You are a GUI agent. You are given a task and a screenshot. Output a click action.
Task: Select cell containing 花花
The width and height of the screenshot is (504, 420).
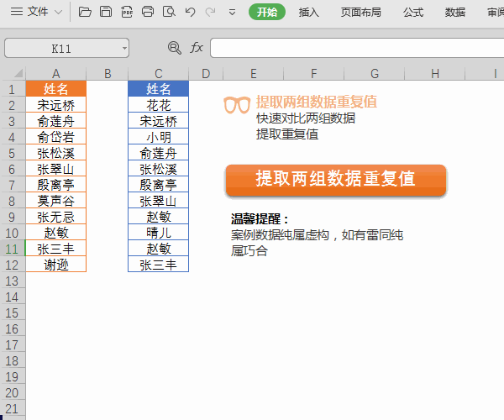pyautogui.click(x=159, y=105)
